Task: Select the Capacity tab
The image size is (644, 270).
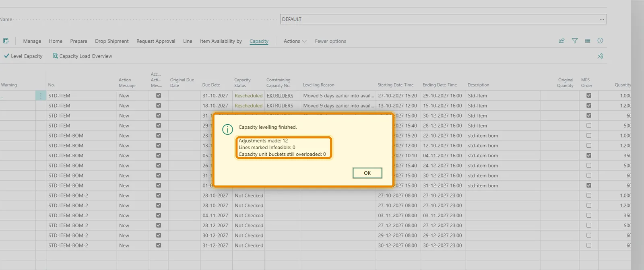Action: point(259,41)
